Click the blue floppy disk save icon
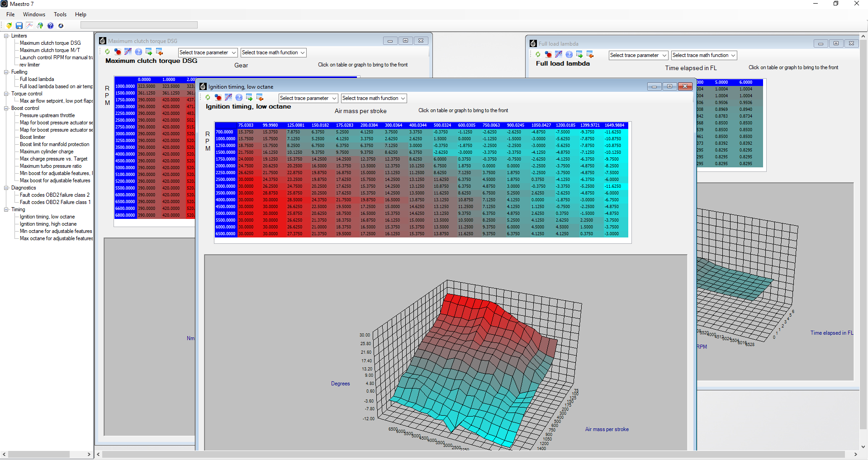Screen dimensions: 868x460 [x=19, y=26]
